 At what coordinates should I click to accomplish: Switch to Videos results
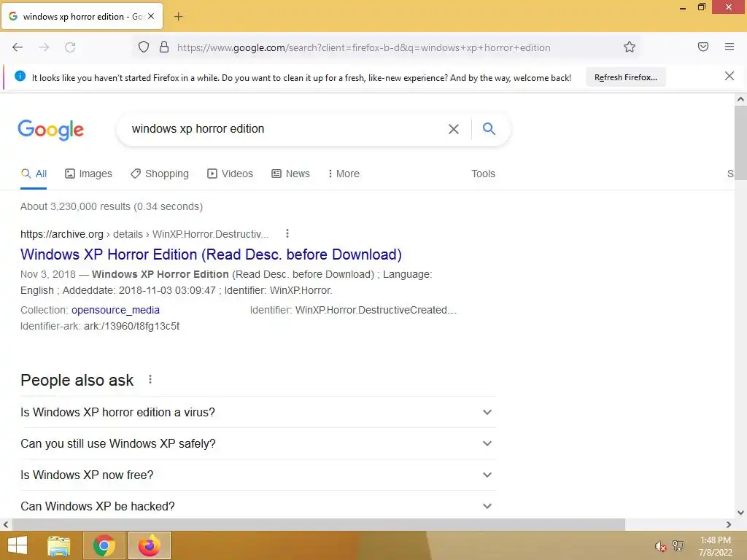click(230, 174)
